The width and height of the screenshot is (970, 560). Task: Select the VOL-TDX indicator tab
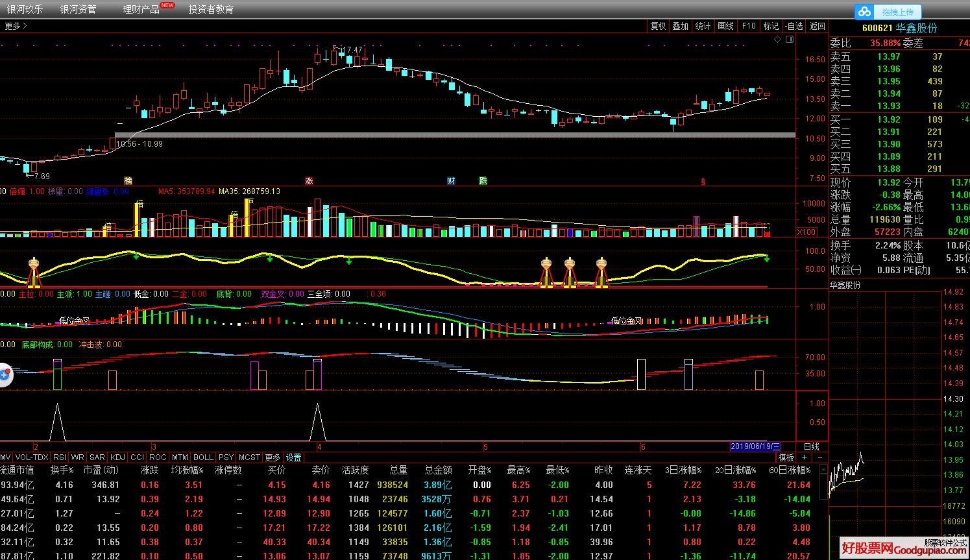[x=32, y=457]
